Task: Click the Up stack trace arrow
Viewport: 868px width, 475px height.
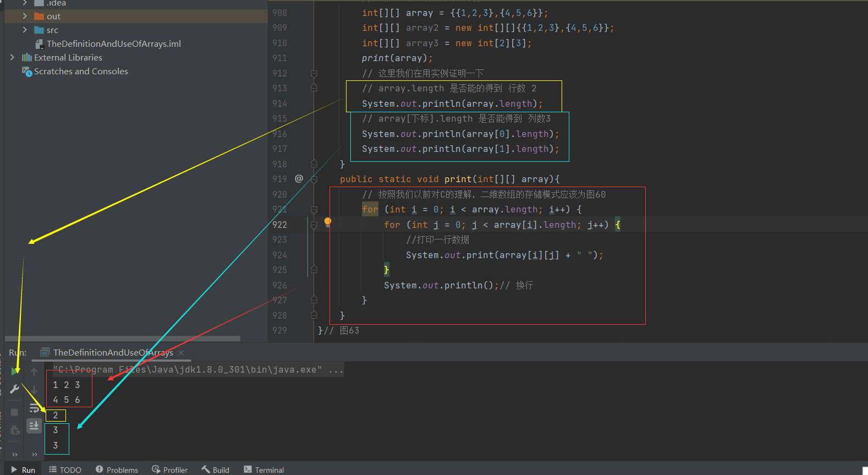Action: 34,372
